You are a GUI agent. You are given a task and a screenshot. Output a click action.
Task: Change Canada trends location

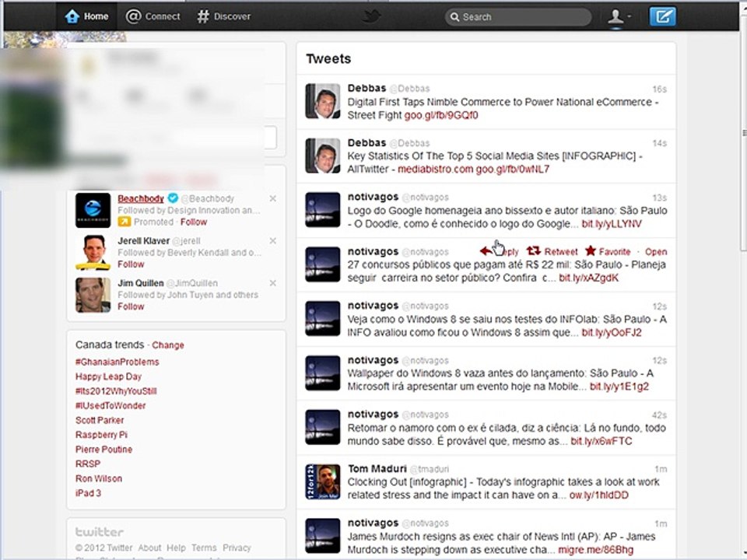point(168,345)
